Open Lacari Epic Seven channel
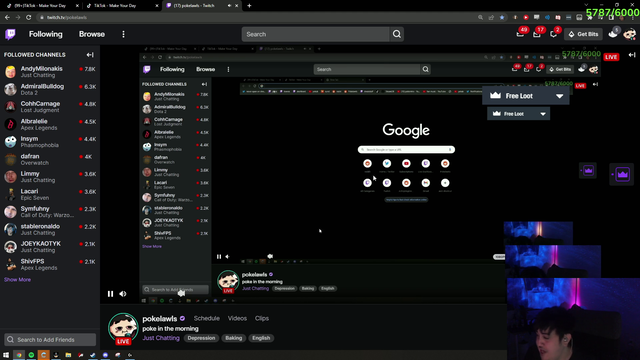Image resolution: width=640 pixels, height=360 pixels. click(50, 194)
